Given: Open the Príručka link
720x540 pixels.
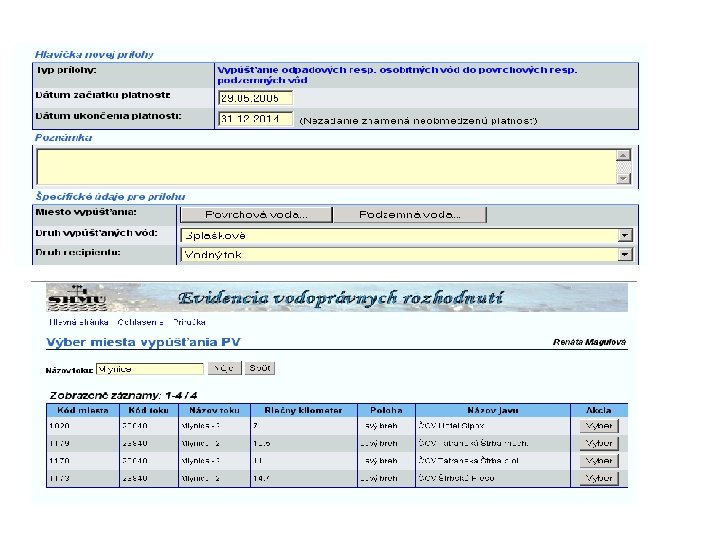Looking at the screenshot, I should [x=189, y=322].
